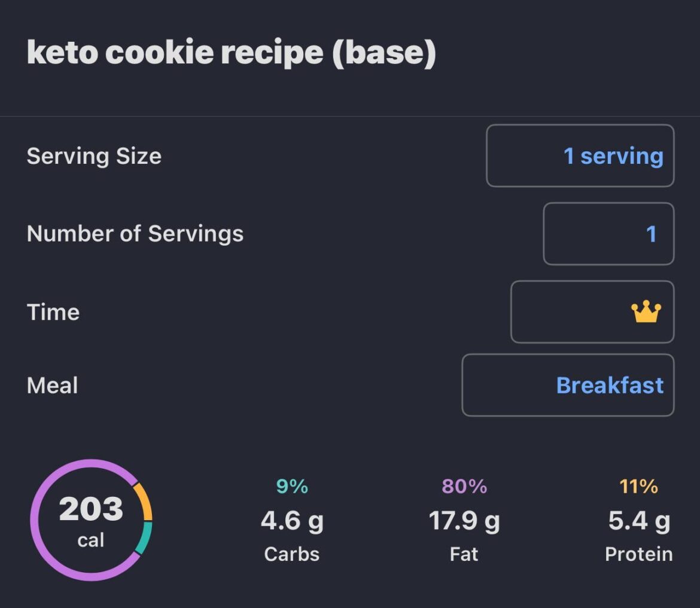Viewport: 700px width, 608px height.
Task: Tap the yellow Protein segment of the ring
Action: point(142,502)
